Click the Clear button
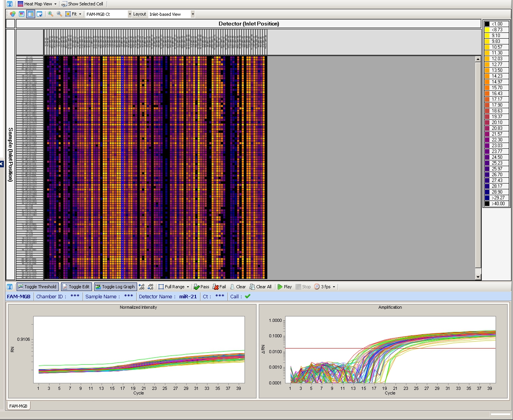The height and width of the screenshot is (420, 513). pyautogui.click(x=238, y=287)
